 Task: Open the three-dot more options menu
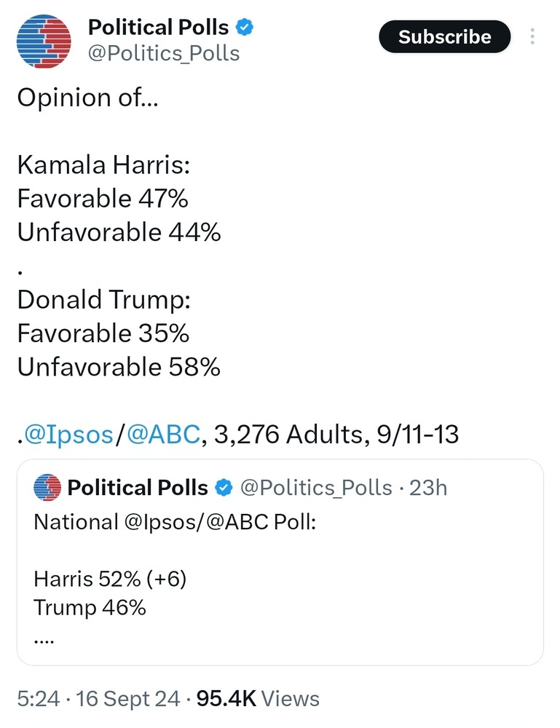pos(532,36)
